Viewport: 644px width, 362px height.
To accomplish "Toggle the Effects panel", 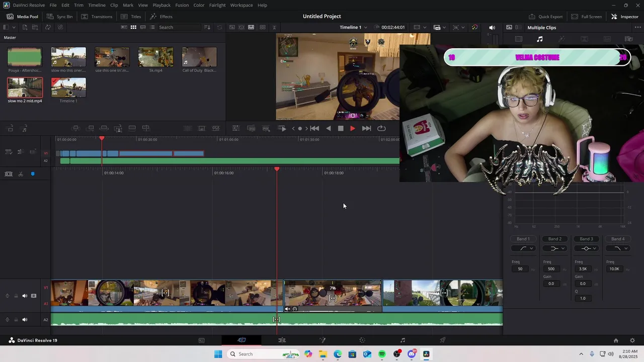I will click(x=161, y=17).
